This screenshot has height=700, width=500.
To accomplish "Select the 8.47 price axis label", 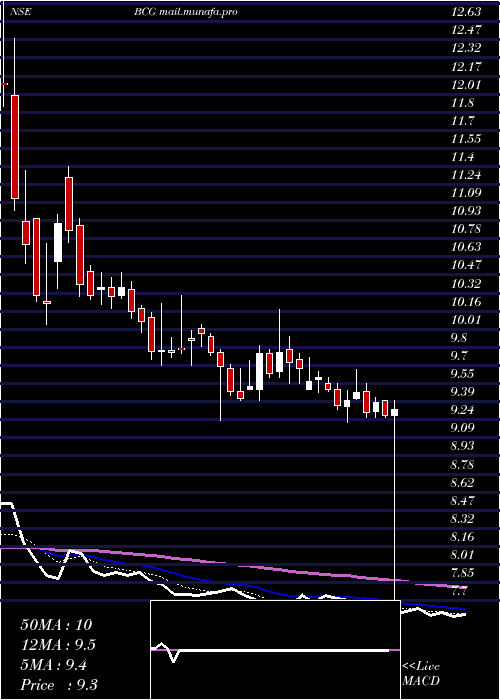I will coord(462,500).
